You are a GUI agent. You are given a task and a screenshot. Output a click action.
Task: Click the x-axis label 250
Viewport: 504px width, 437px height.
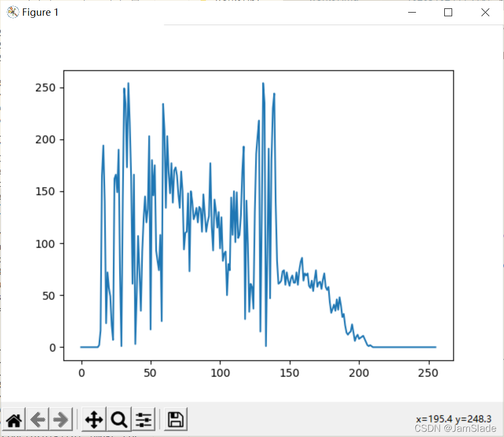428,373
